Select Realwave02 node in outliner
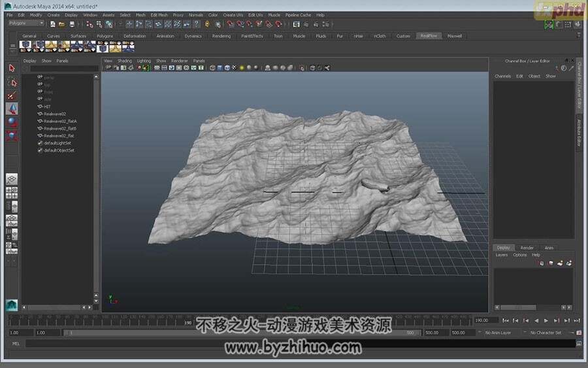The image size is (588, 368). pos(55,114)
